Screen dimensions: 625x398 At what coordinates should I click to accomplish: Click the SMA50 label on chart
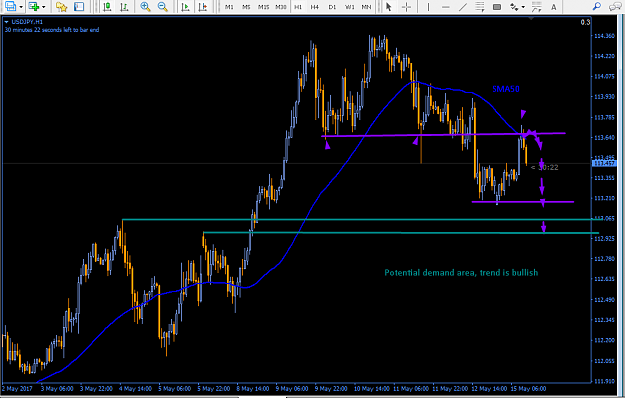pos(506,89)
